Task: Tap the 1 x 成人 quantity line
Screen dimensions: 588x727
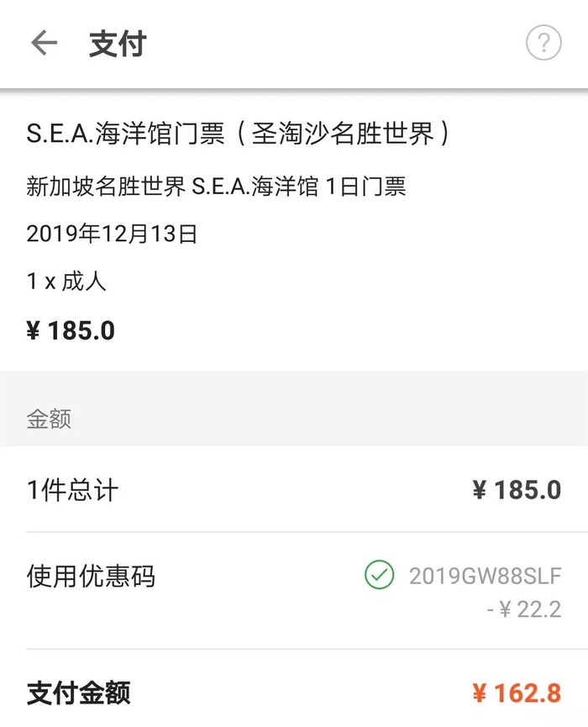Action: pyautogui.click(x=66, y=282)
